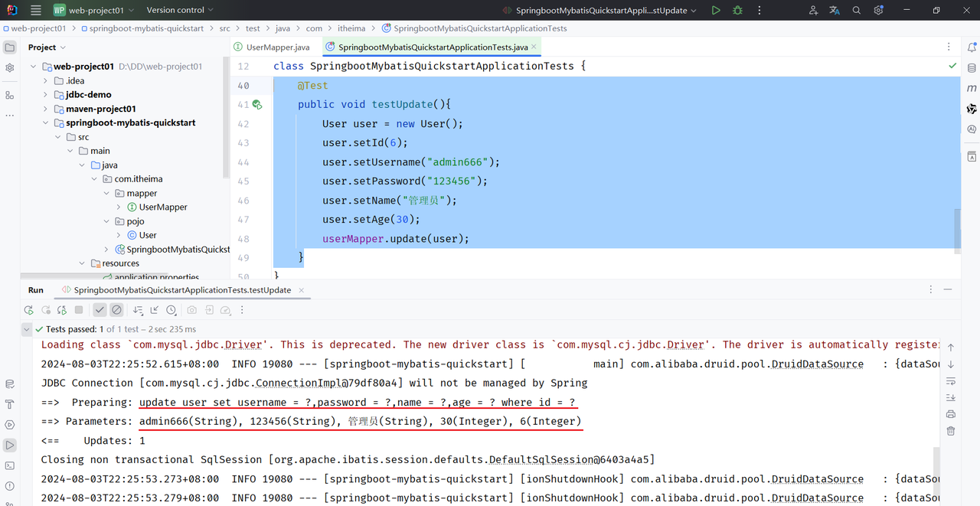Open IDE settings gear in title bar

(x=879, y=11)
